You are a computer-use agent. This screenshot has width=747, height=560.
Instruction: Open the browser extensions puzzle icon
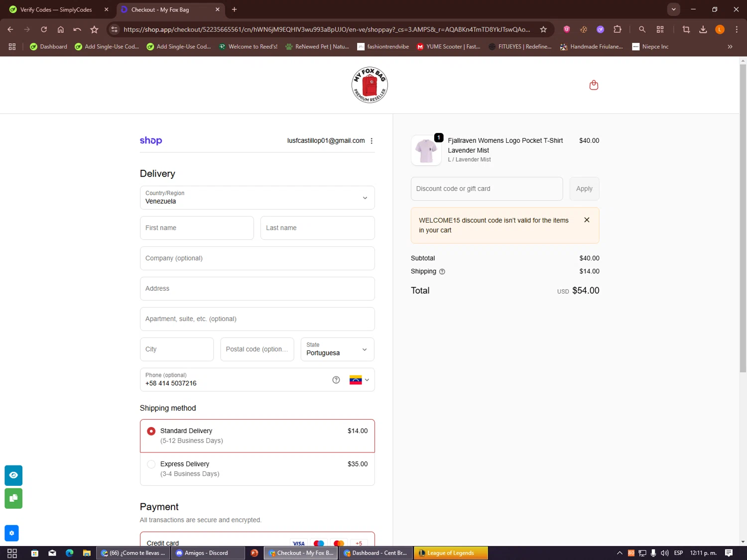[618, 29]
